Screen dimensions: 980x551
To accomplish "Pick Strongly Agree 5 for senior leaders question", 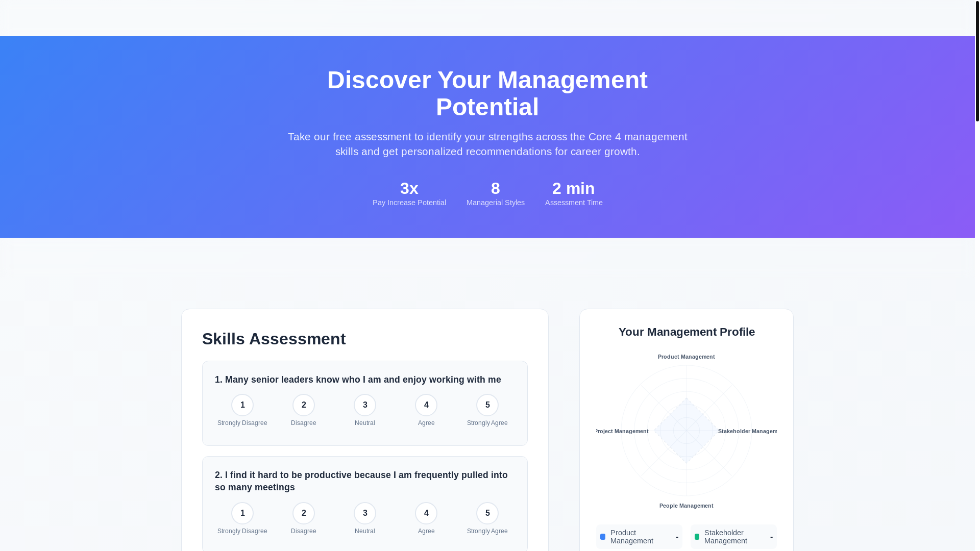I will pos(487,405).
